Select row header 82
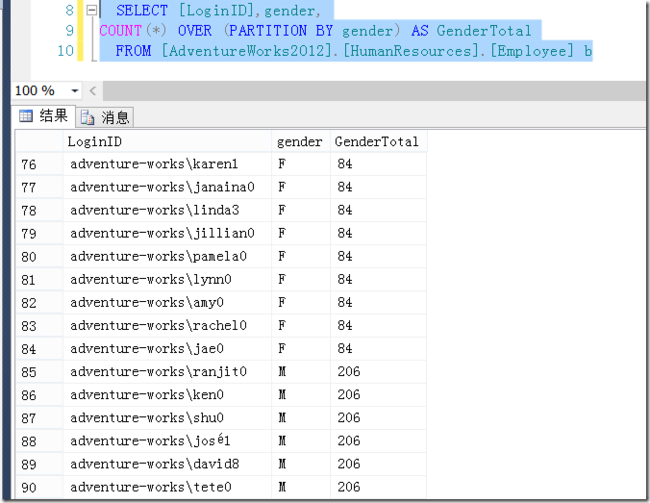Viewport: 650px width, 503px height. pos(39,303)
